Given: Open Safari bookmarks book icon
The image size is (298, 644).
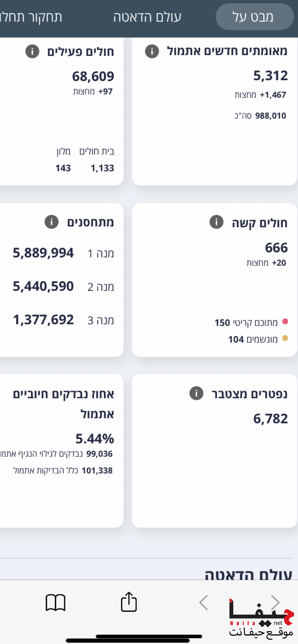Looking at the screenshot, I should coord(55,602).
